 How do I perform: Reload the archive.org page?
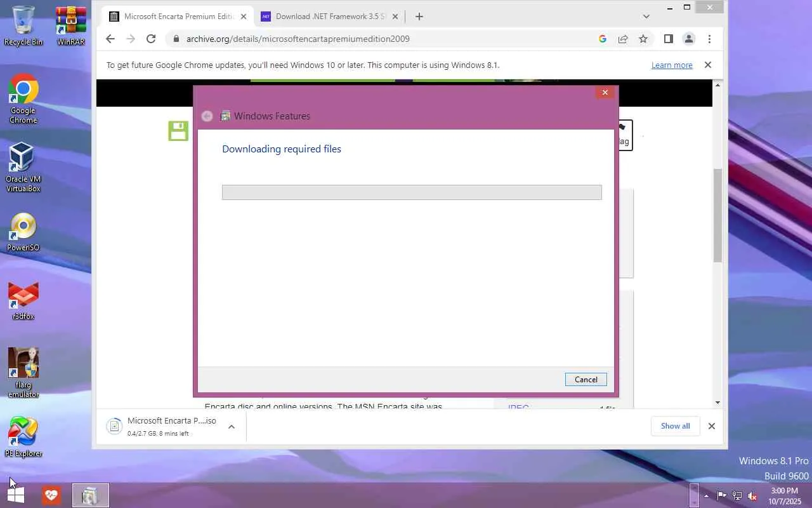coord(151,39)
